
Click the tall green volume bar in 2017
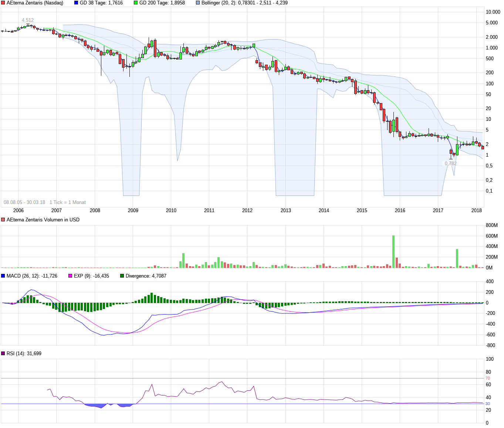457,258
